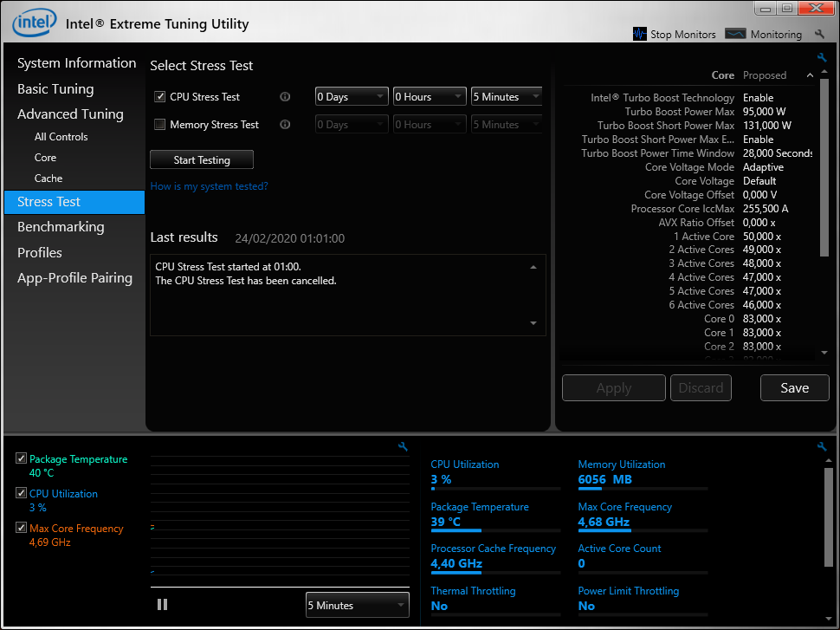This screenshot has width=840, height=630.
Task: Click the Save button
Action: point(794,387)
